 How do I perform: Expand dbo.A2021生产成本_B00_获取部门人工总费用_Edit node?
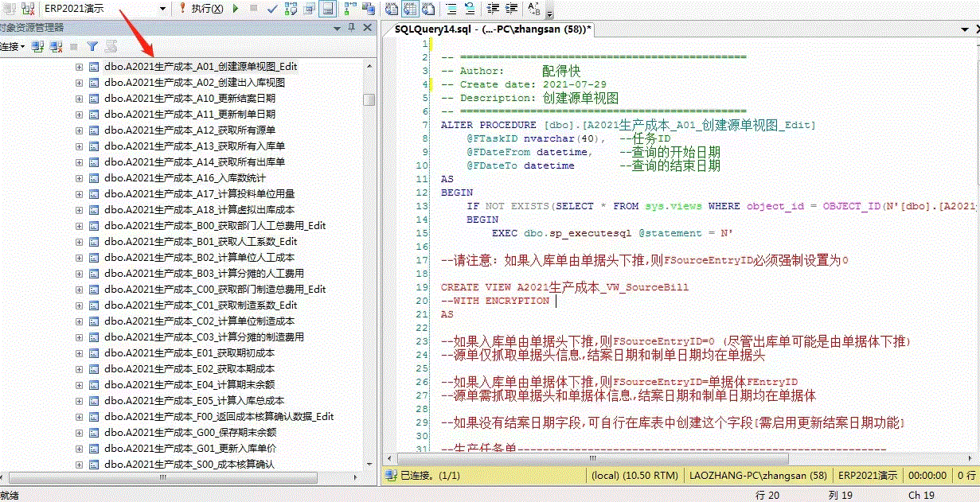pyautogui.click(x=79, y=225)
